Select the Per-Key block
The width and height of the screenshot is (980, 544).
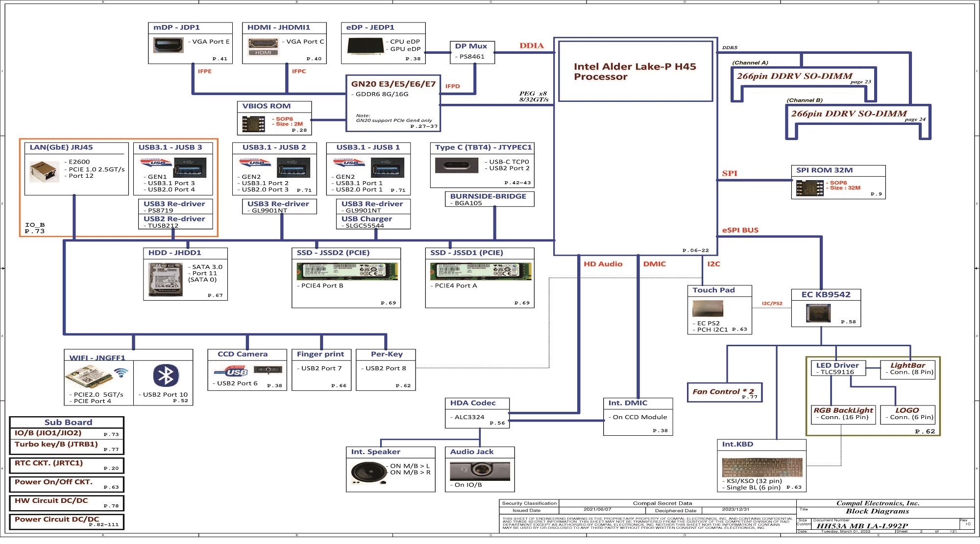pyautogui.click(x=386, y=370)
